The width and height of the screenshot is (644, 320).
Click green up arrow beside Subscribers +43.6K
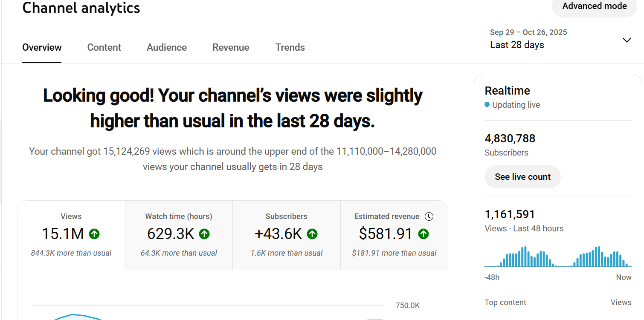point(312,234)
